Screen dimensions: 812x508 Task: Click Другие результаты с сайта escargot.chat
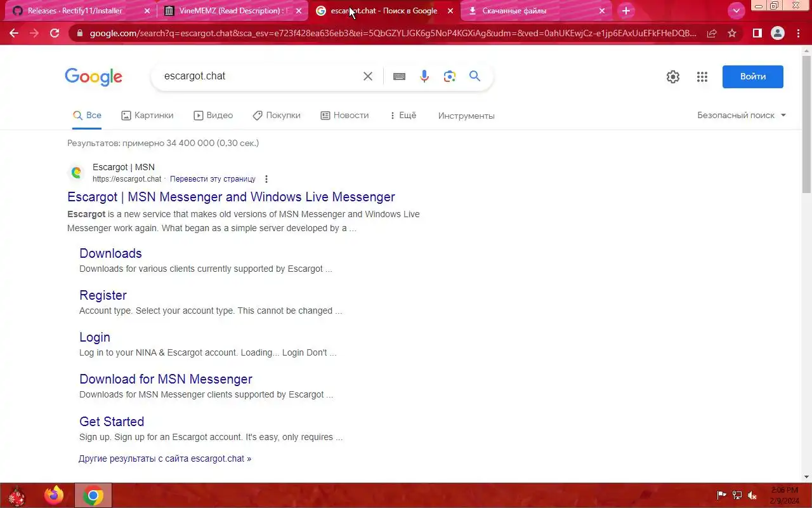click(x=165, y=458)
